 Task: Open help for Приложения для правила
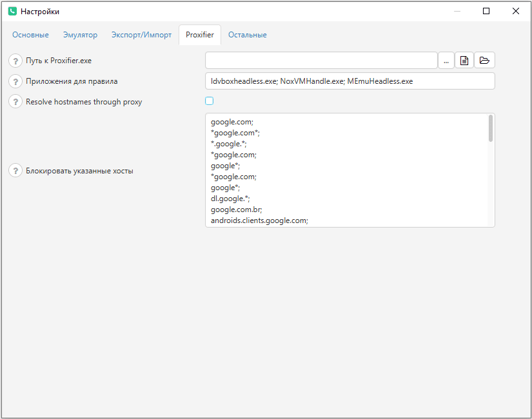click(15, 81)
